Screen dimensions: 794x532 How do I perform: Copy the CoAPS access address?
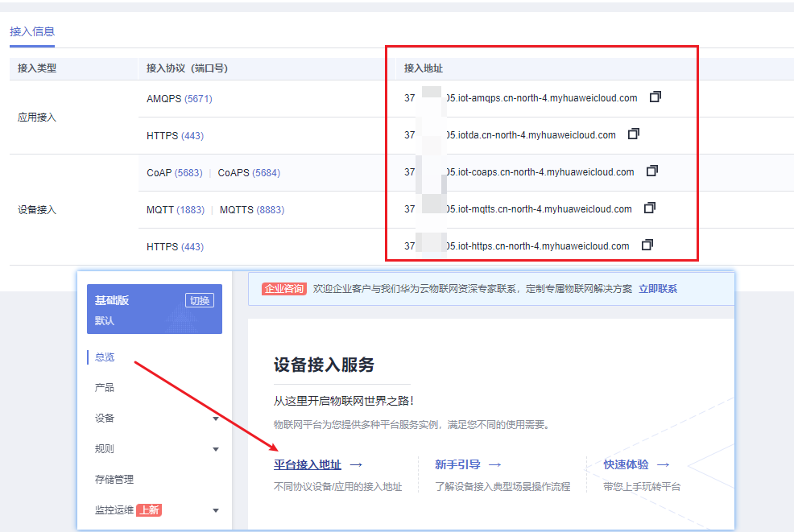651,171
